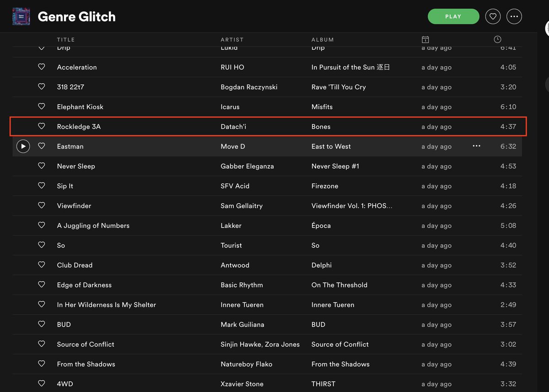Open album Never Sleep #1
Screen dimensions: 549x392
(335, 166)
